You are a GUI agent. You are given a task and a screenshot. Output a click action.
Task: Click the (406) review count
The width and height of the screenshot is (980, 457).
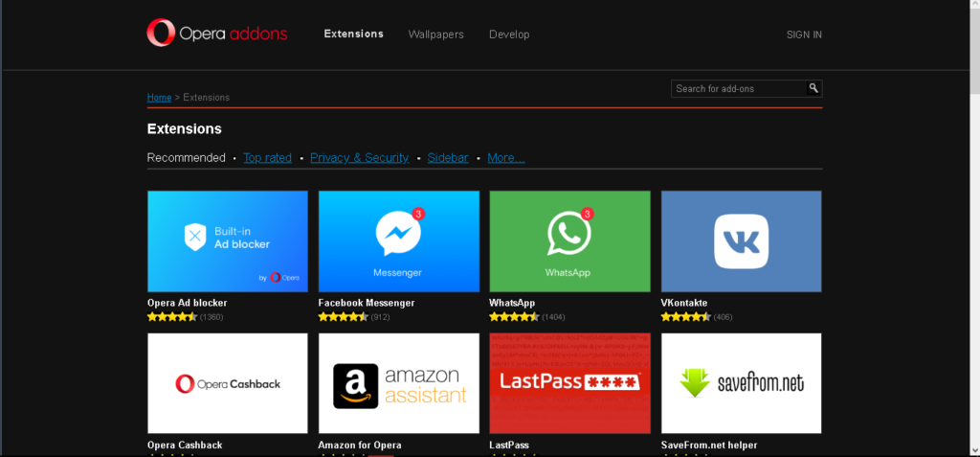[x=723, y=317]
